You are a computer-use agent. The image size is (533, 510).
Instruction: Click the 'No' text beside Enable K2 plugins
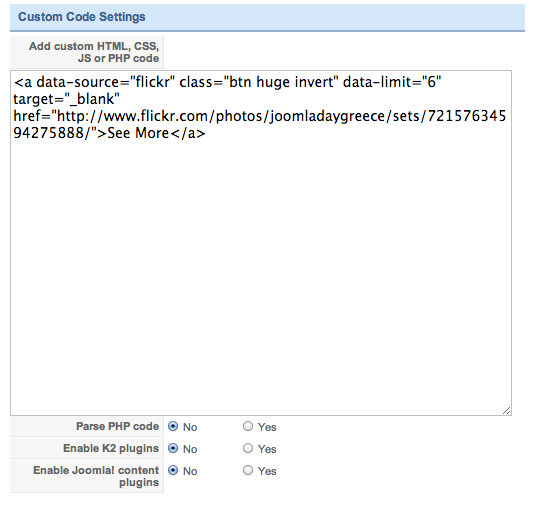[190, 449]
